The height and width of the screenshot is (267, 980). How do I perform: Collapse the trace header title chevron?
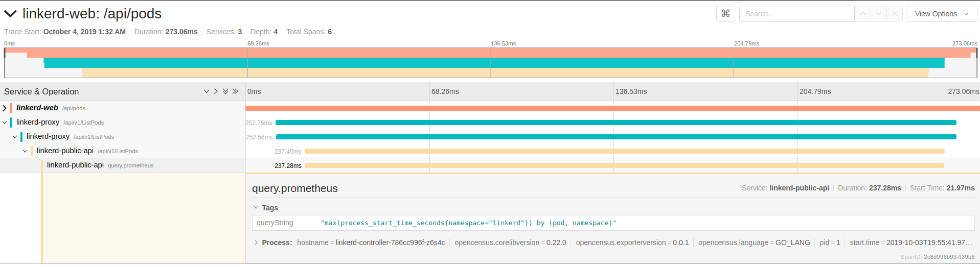coord(10,14)
